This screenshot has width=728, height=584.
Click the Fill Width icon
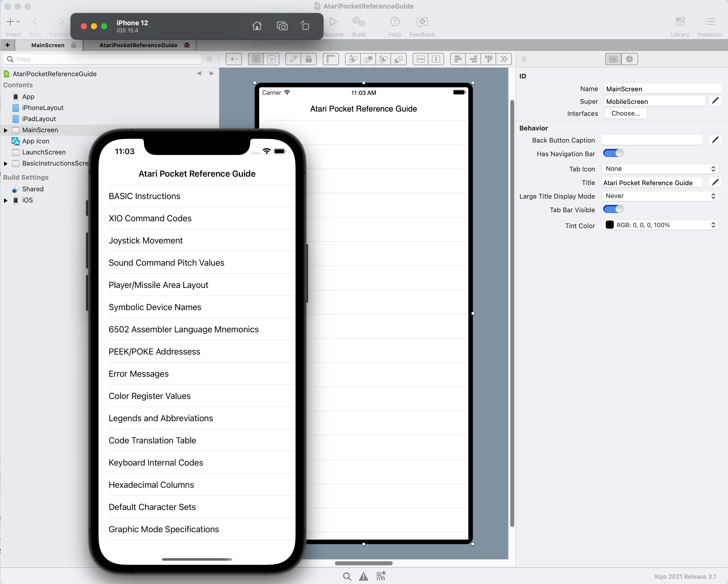(421, 59)
